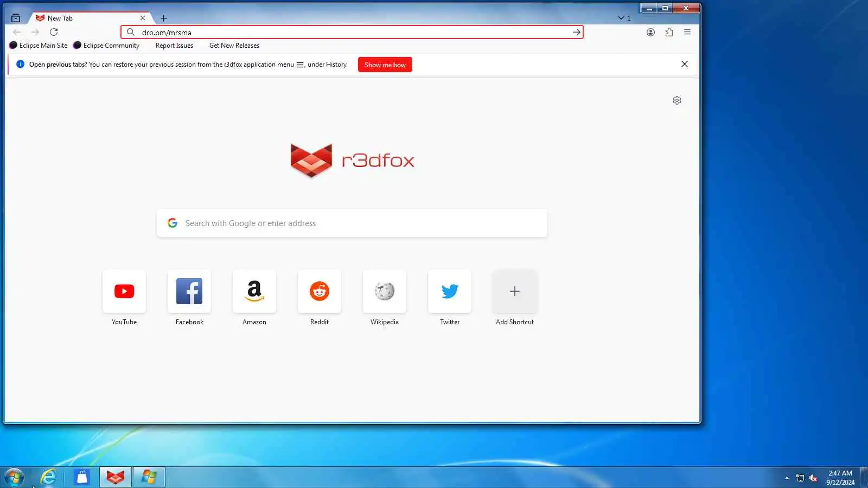Open the Get New Releases bookmark

[234, 46]
